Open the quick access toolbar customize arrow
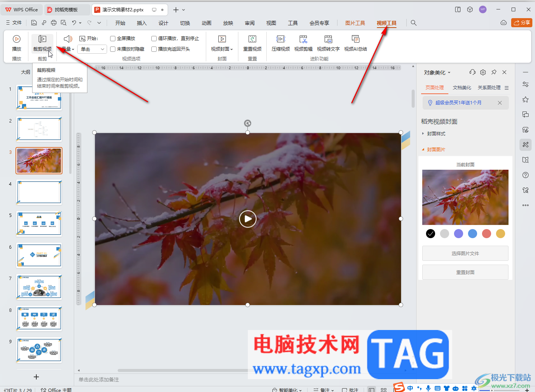Screen dimensions: 535x392 pyautogui.click(x=99, y=23)
